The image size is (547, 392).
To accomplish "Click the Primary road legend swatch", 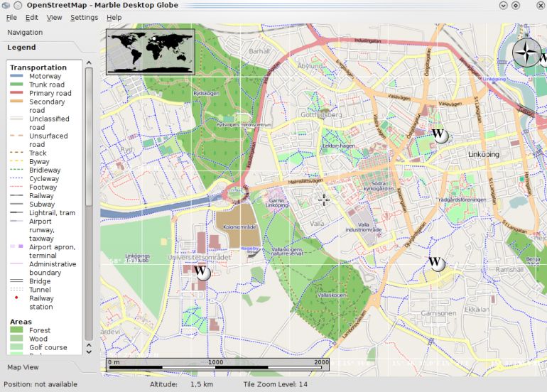I will [x=16, y=93].
